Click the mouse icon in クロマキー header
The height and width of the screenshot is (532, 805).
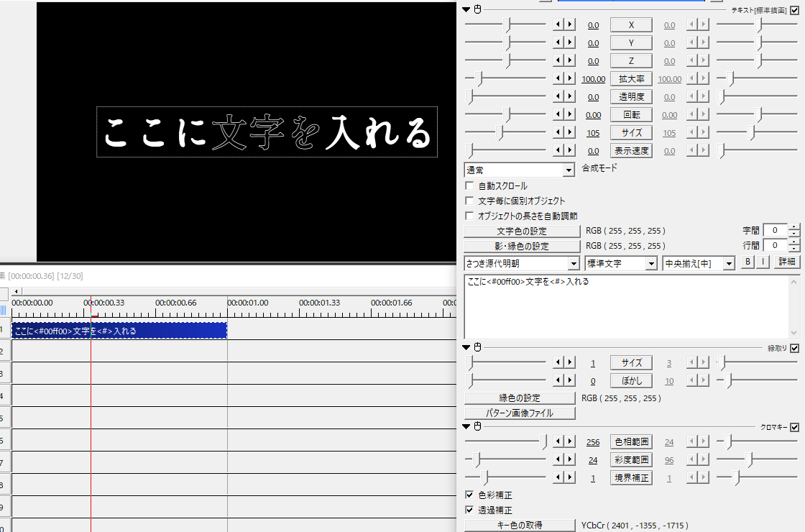477,427
